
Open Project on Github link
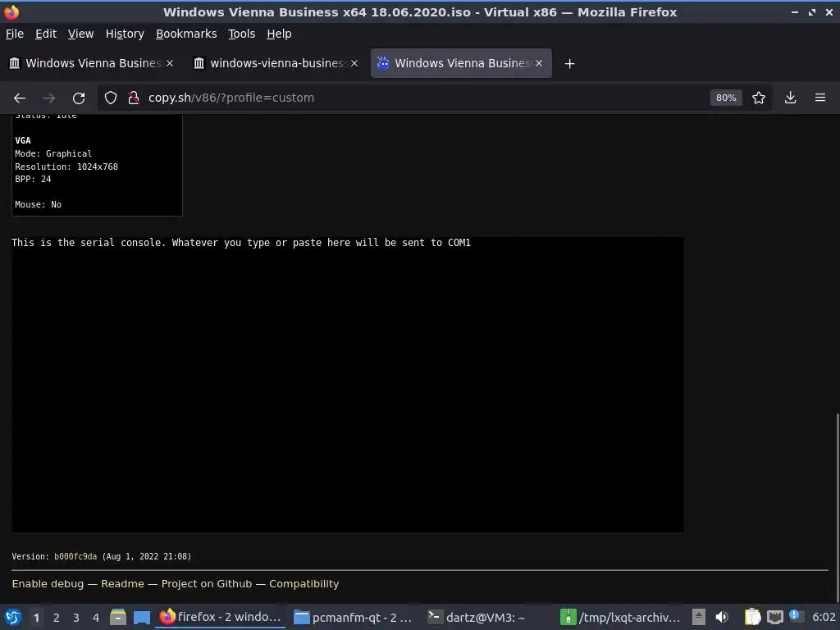pos(207,584)
